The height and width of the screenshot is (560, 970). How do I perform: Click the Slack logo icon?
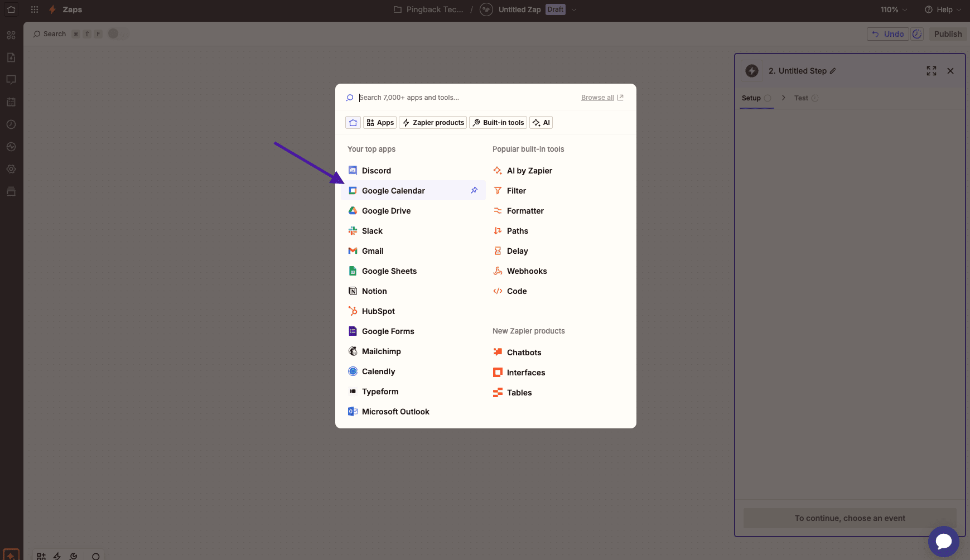(353, 230)
